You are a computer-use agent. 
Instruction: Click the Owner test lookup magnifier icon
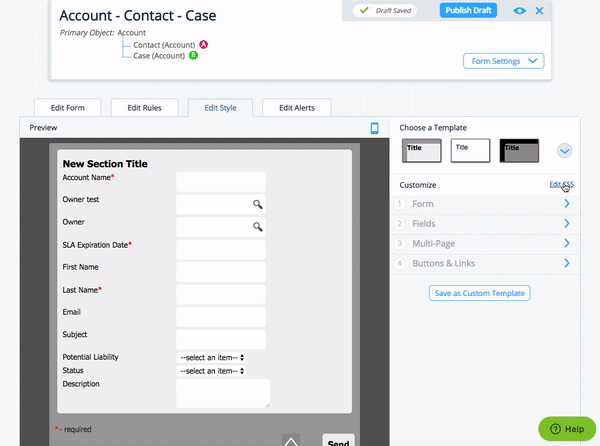click(x=257, y=204)
